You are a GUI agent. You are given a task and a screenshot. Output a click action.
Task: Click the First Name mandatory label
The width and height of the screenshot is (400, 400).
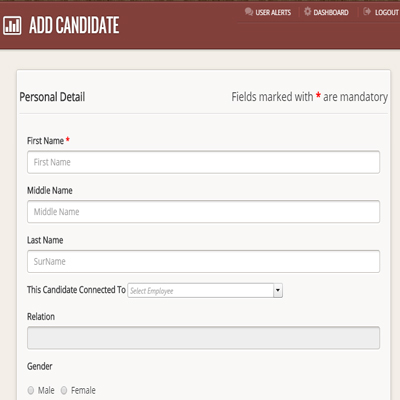48,141
